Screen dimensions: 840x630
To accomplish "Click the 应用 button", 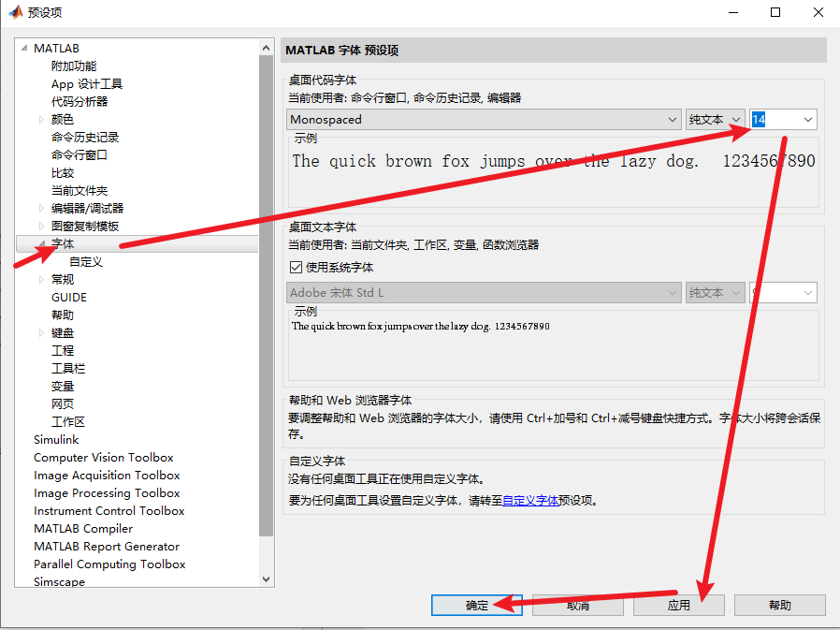I will pos(679,606).
